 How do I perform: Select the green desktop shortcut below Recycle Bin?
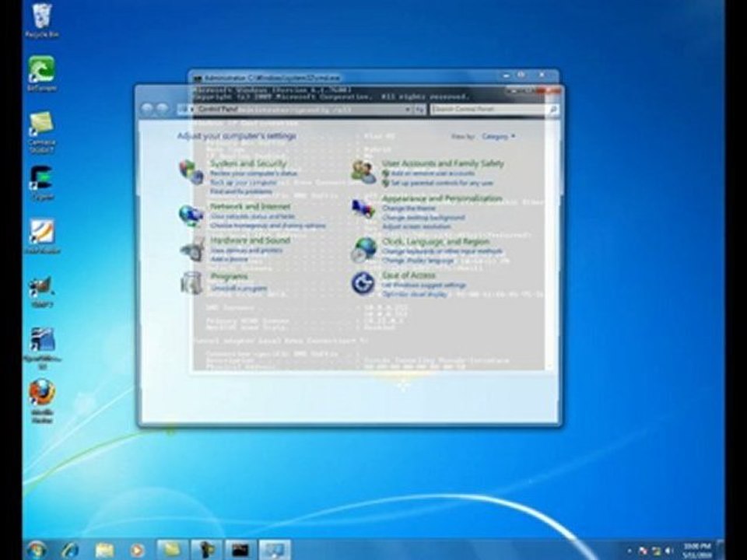pos(42,73)
